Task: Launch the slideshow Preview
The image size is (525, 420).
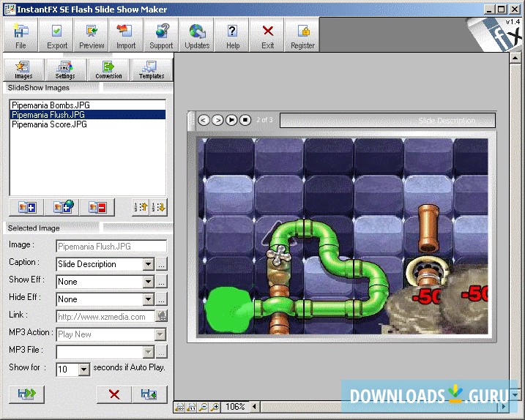Action: click(92, 35)
